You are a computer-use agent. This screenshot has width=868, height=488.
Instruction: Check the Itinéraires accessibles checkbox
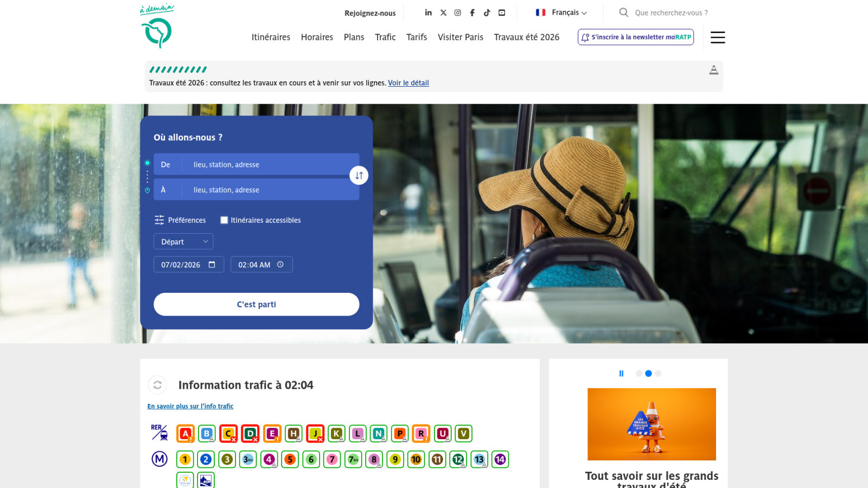click(x=224, y=220)
